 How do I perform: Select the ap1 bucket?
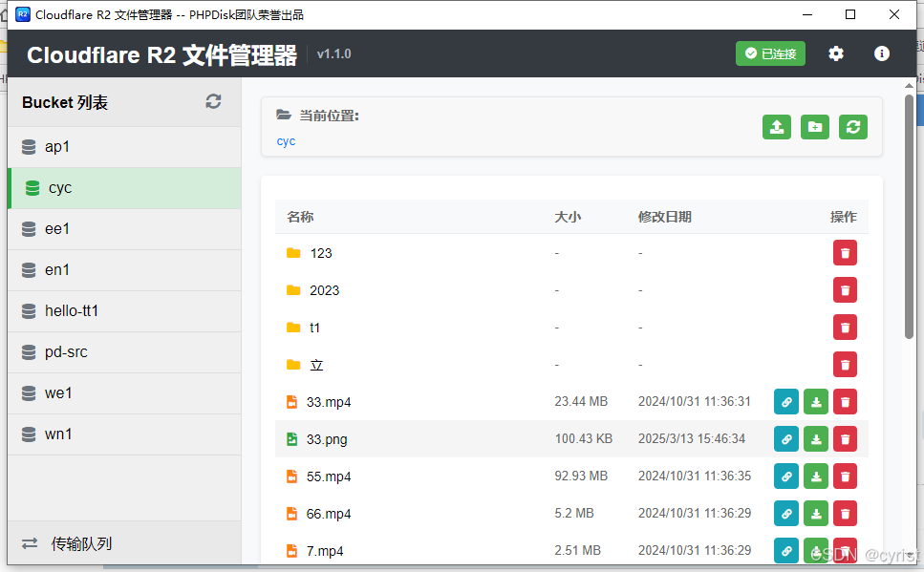pos(124,147)
